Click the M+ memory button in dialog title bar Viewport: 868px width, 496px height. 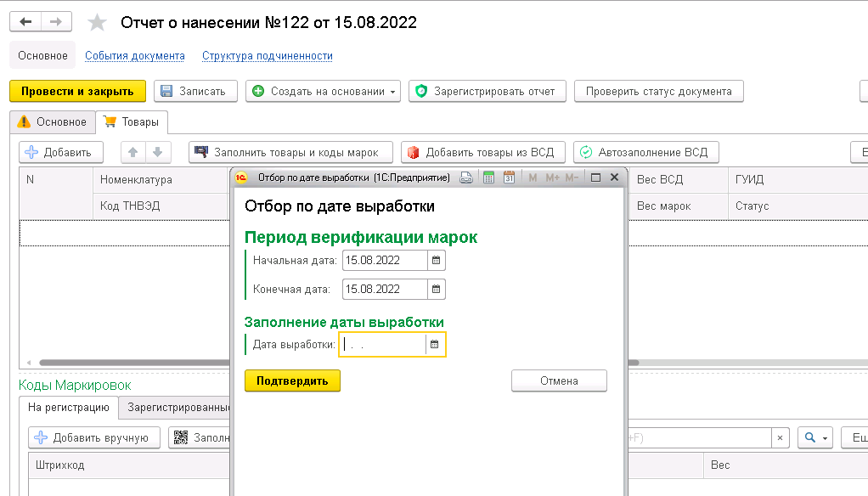click(552, 178)
